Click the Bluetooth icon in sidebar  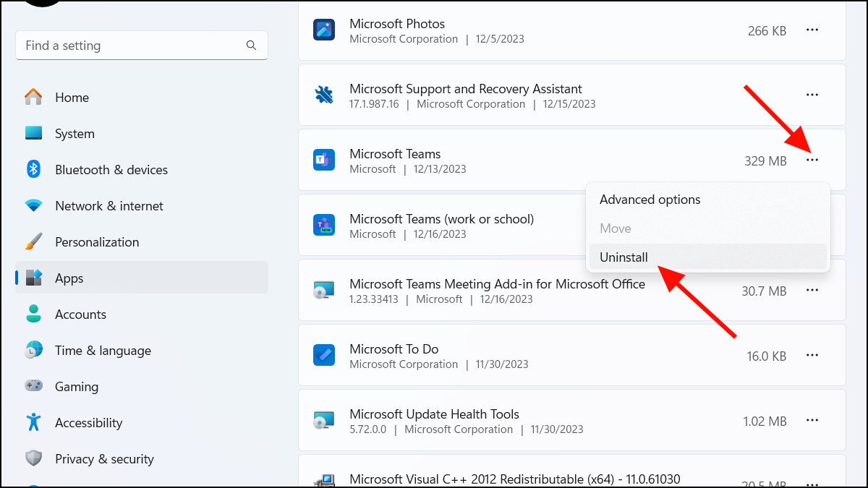(x=33, y=169)
